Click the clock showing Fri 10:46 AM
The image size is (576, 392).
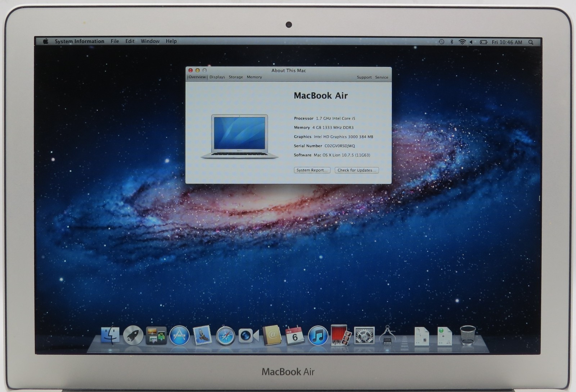pos(507,42)
